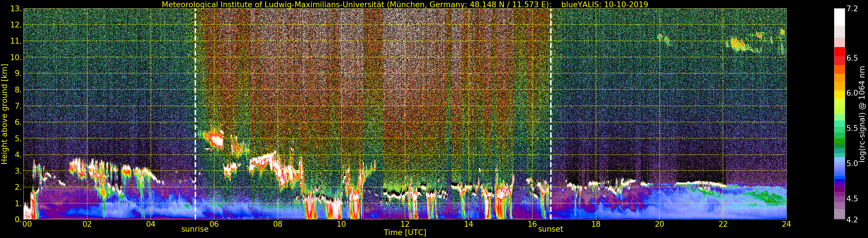Click the time tick label '20'
This screenshot has width=868, height=238.
click(x=659, y=224)
